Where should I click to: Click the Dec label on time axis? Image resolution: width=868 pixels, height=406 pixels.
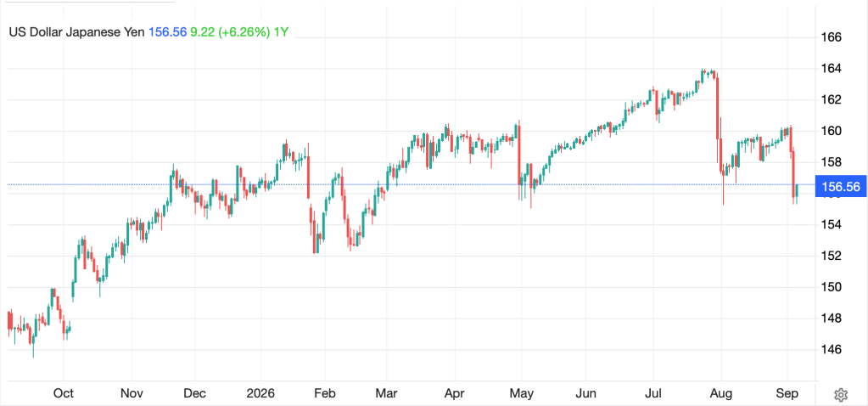195,394
